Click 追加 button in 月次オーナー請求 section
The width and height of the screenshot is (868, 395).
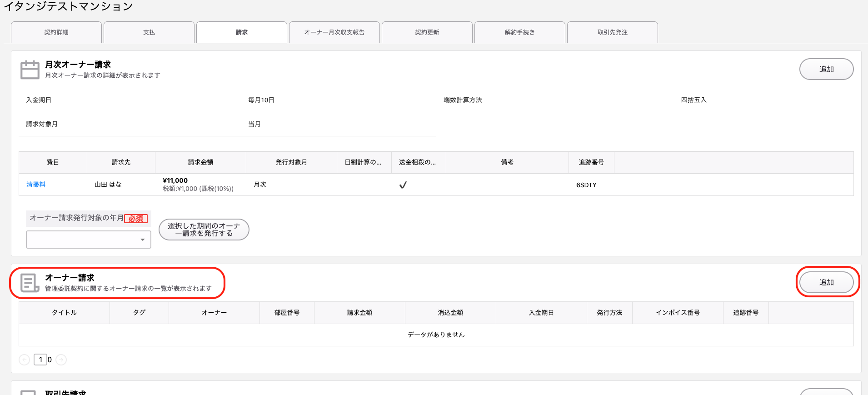[x=826, y=69]
